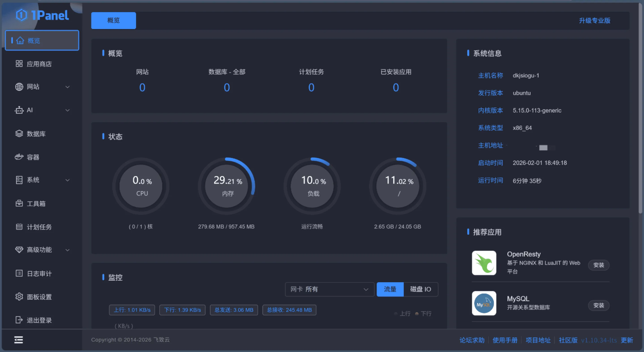This screenshot has width=644, height=352.
Task: Open 论坛求助 footer link
Action: [x=472, y=340]
